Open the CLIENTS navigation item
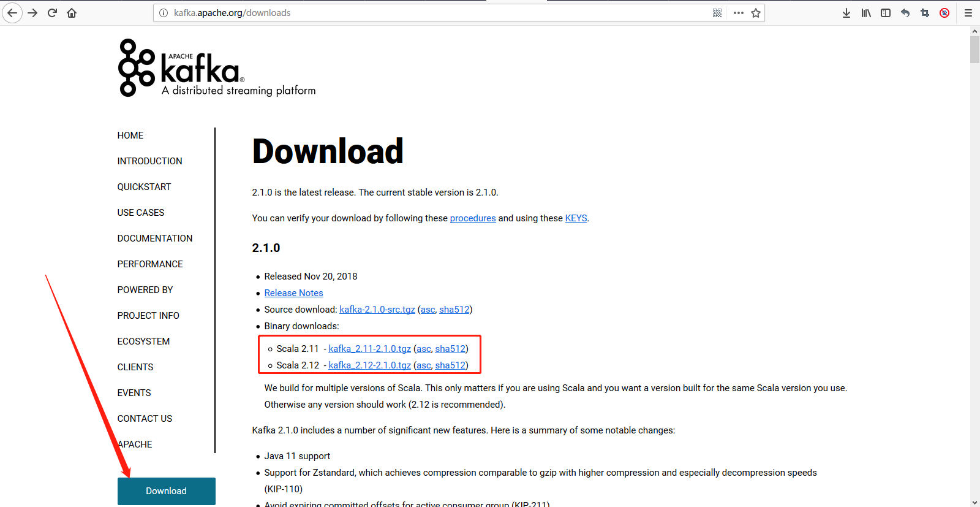This screenshot has width=980, height=507. coord(135,367)
